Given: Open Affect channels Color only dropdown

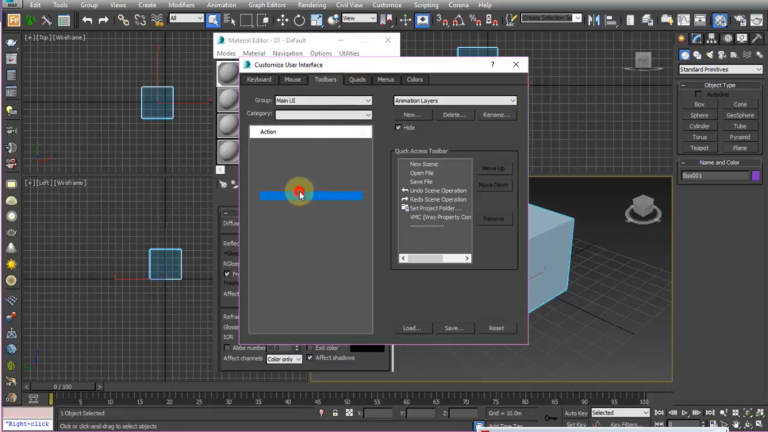Looking at the screenshot, I should click(x=284, y=359).
